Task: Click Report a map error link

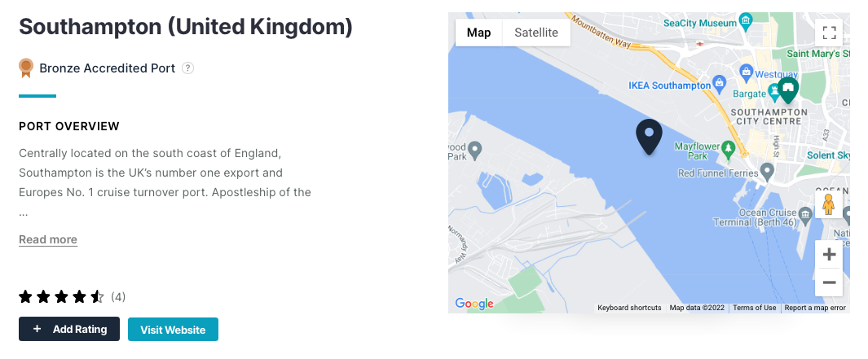Action: 815,308
